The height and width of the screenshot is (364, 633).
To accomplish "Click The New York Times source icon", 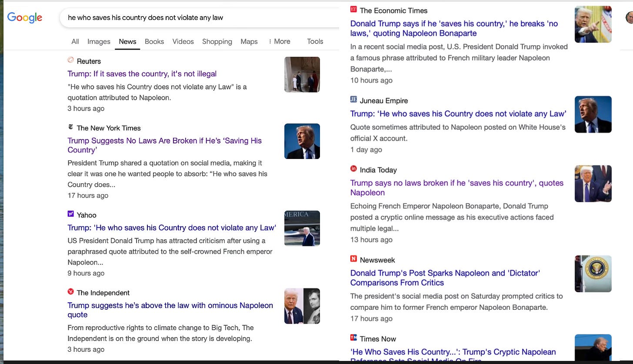I will (71, 127).
